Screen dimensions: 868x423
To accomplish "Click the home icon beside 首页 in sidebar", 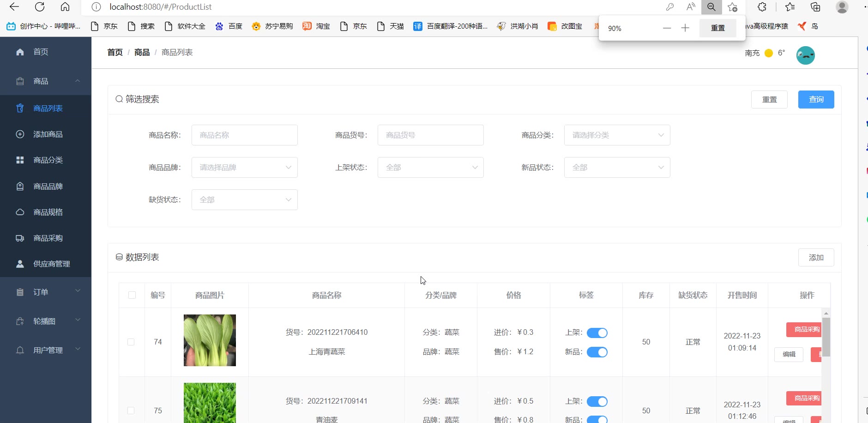I will point(20,52).
